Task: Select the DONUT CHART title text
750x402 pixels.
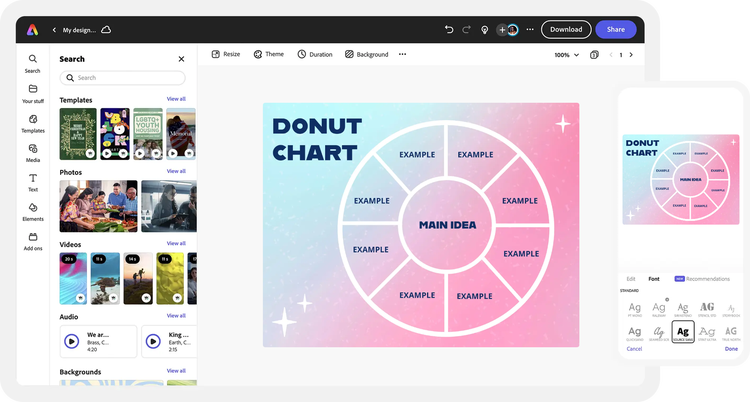Action: click(x=317, y=139)
